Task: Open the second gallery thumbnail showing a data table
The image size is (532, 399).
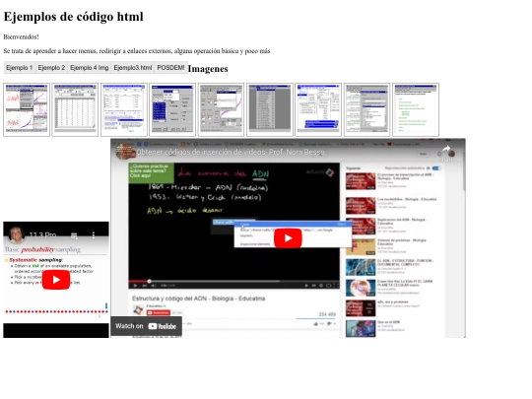Action: click(x=75, y=109)
